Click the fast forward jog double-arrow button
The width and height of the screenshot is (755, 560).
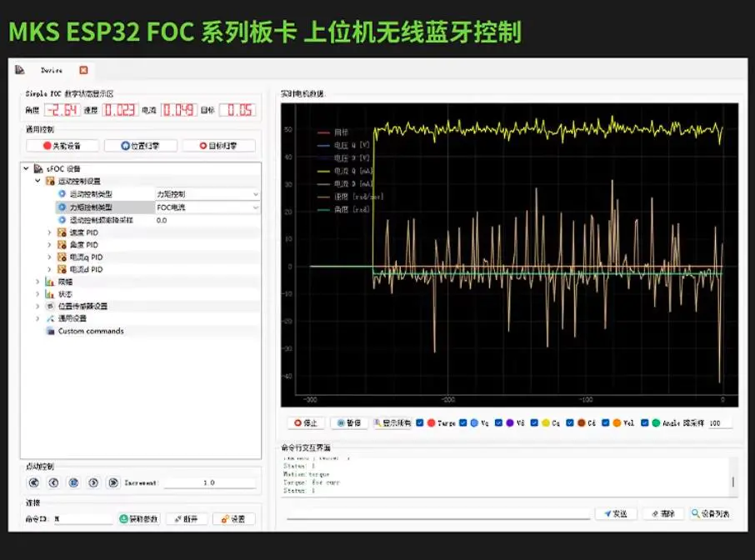click(113, 482)
